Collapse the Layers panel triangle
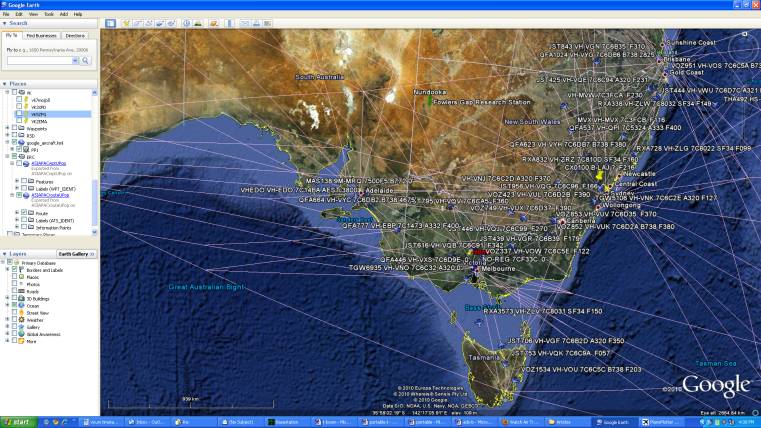The height and width of the screenshot is (428, 761). [4, 254]
